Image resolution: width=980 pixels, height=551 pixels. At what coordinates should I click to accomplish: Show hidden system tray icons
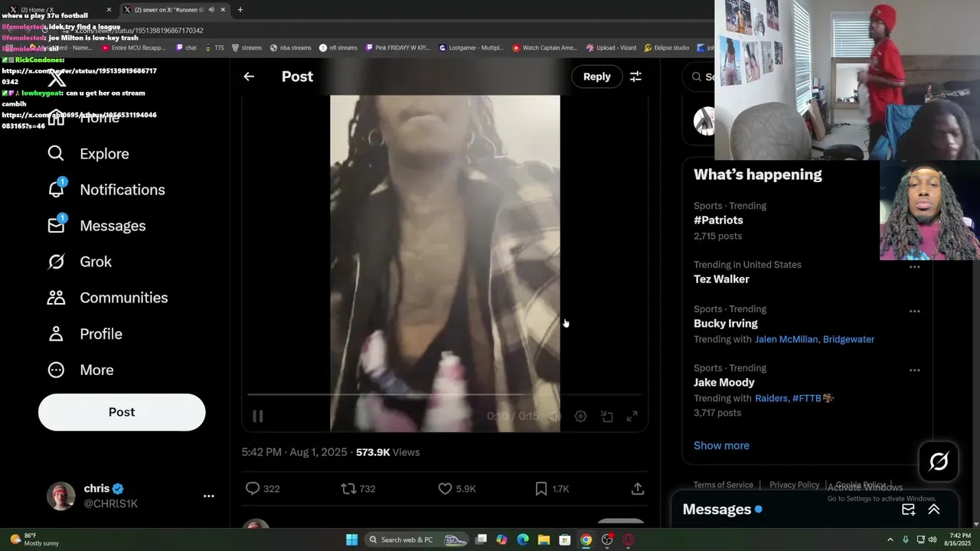890,540
